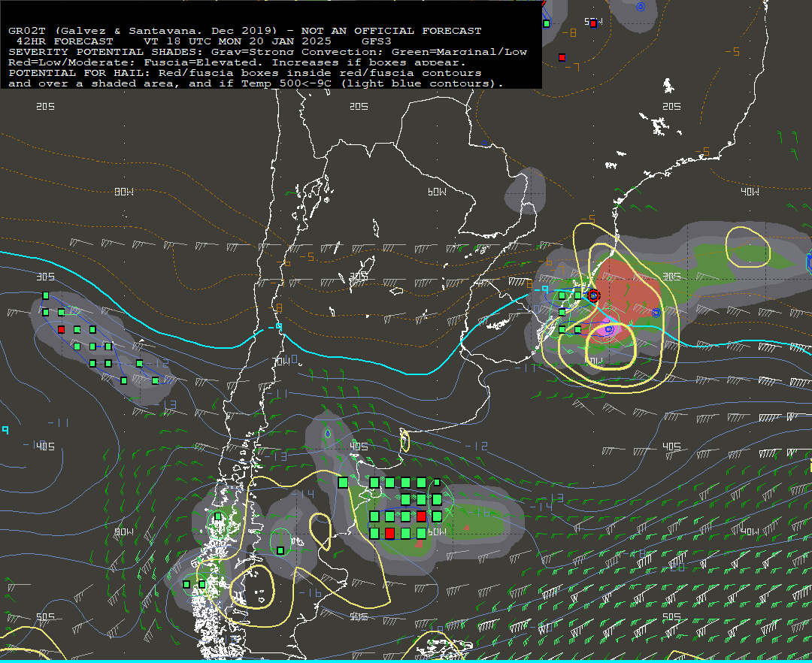This screenshot has height=663, width=812.
Task: Click the blue circle at top edge
Action: point(641,7)
